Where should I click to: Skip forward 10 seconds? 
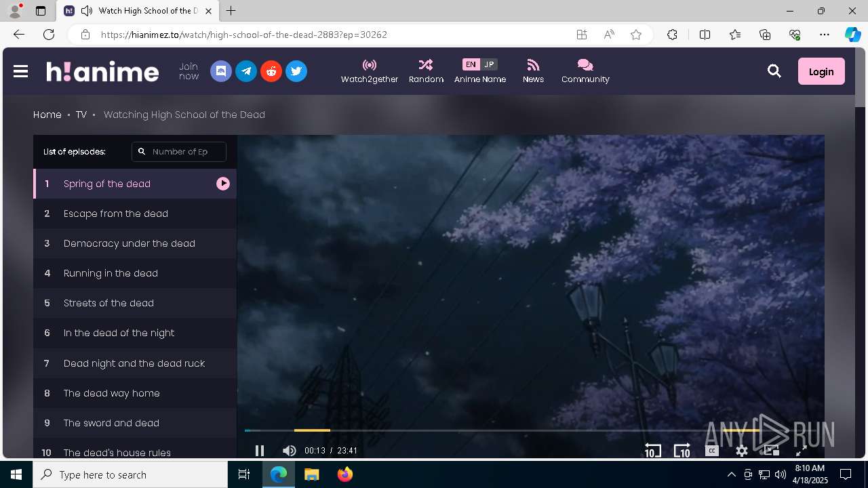[682, 451]
